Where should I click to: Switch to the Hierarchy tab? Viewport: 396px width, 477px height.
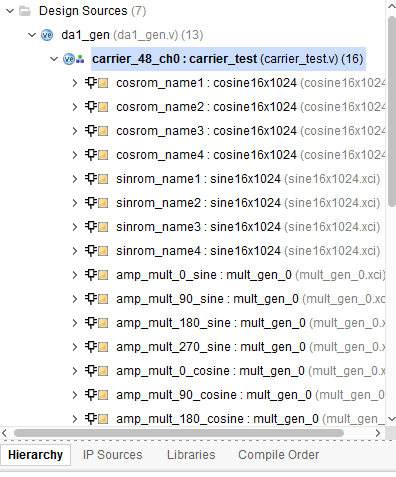pos(35,455)
